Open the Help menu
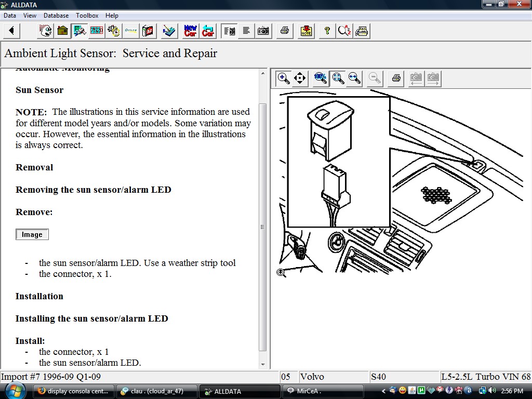The width and height of the screenshot is (532, 399). click(112, 16)
